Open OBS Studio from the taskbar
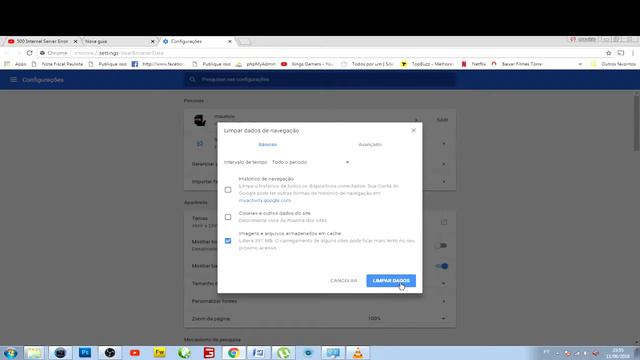The width and height of the screenshot is (640, 360). [x=110, y=353]
